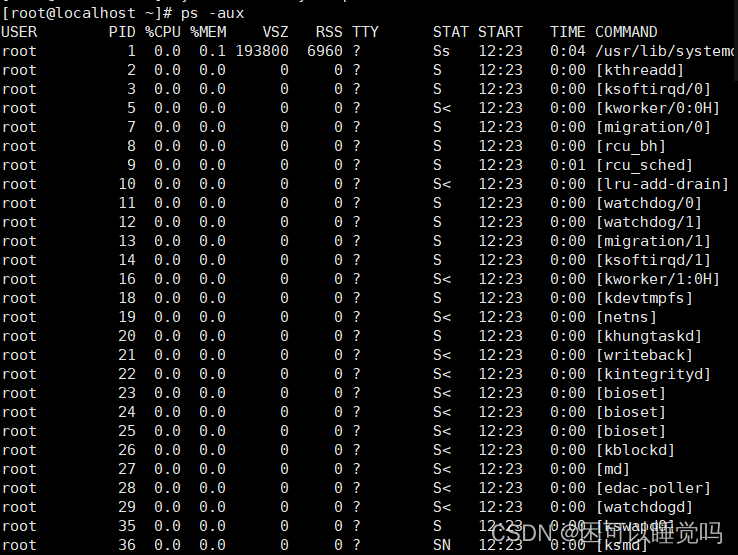Select the [kdevtmpfs] process entry
The width and height of the screenshot is (738, 555).
tap(644, 298)
